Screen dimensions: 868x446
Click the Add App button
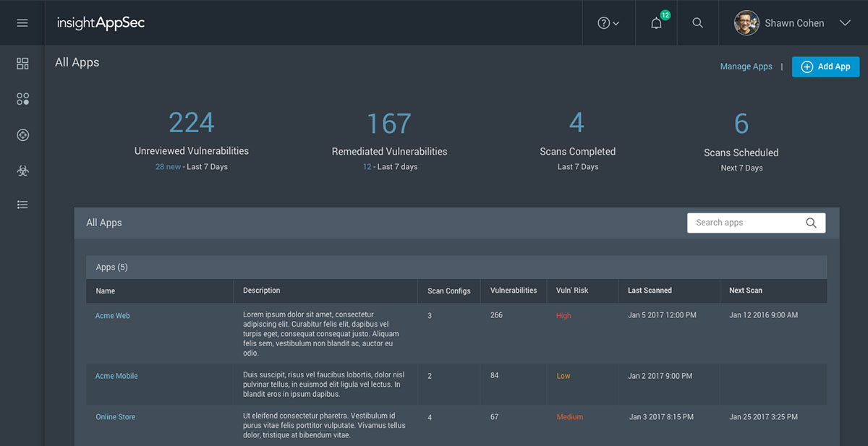[x=825, y=67]
